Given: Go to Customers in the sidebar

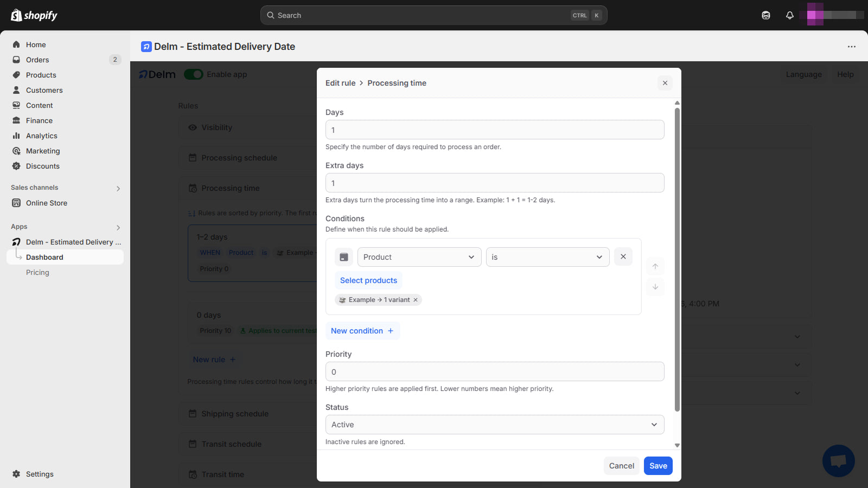Looking at the screenshot, I should [44, 90].
